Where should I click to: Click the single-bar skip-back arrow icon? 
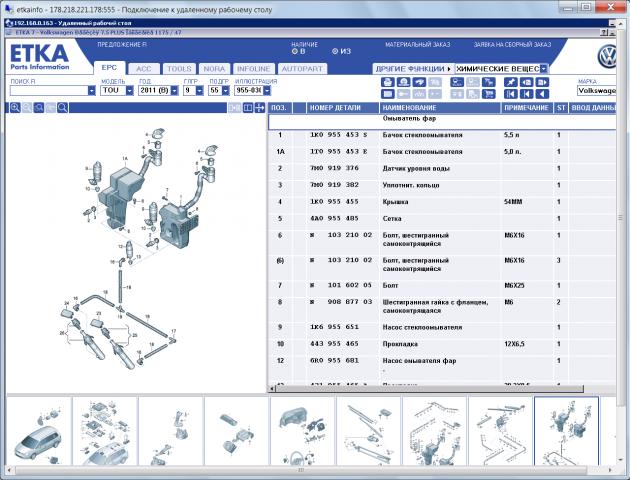(526, 94)
